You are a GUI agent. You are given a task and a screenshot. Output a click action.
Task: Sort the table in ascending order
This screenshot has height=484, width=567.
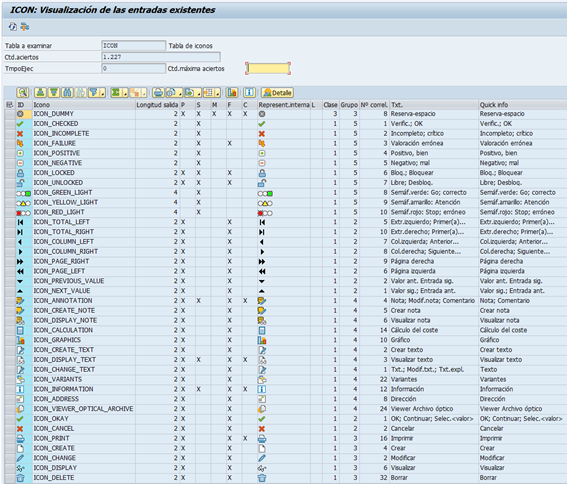tap(40, 93)
